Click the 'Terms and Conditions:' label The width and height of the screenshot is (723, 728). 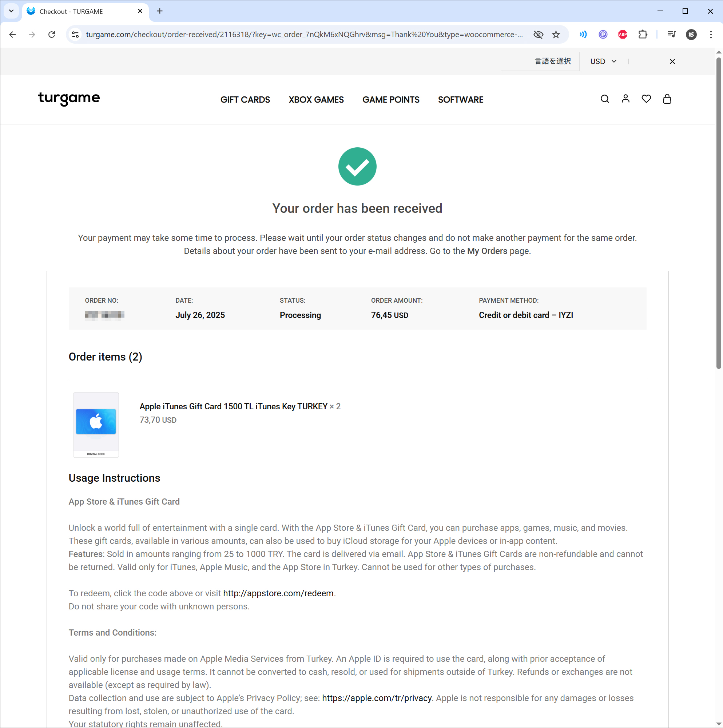(x=112, y=632)
